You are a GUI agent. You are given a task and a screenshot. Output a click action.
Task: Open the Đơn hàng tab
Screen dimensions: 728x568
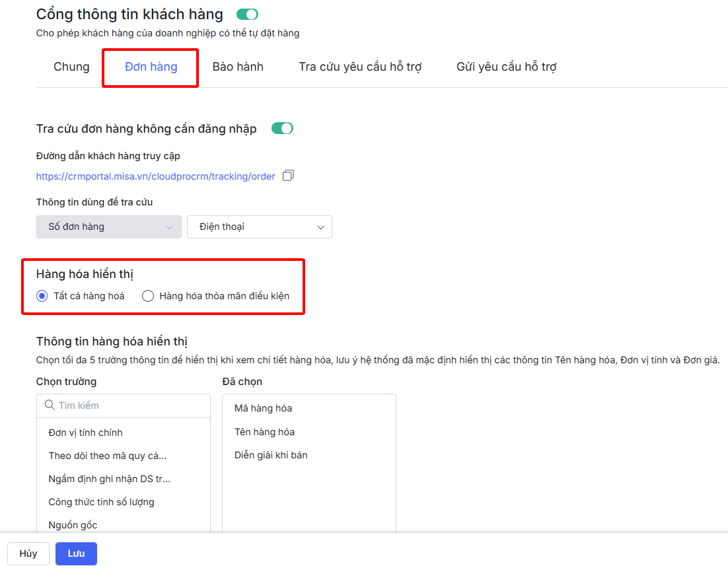(x=151, y=67)
